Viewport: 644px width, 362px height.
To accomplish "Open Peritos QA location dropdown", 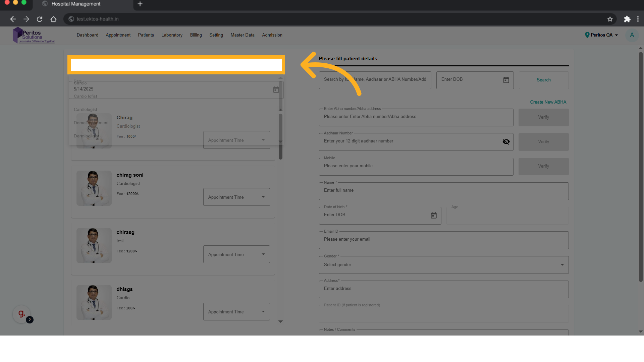I will [601, 35].
